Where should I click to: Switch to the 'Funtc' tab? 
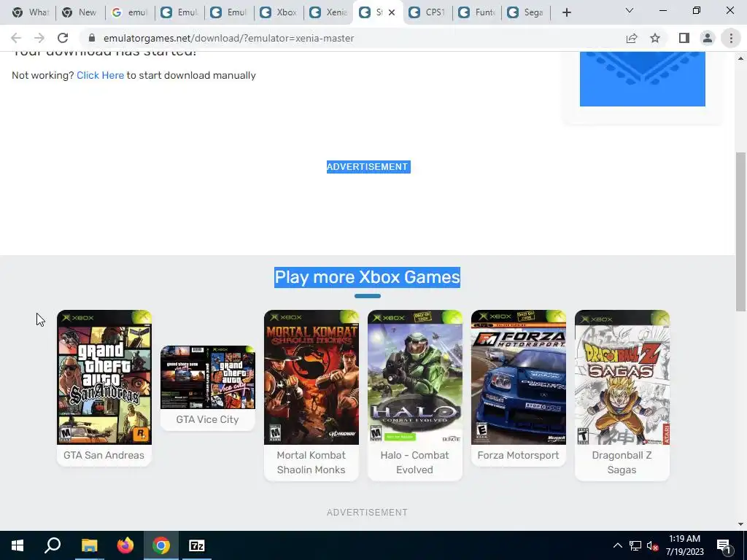pyautogui.click(x=476, y=12)
